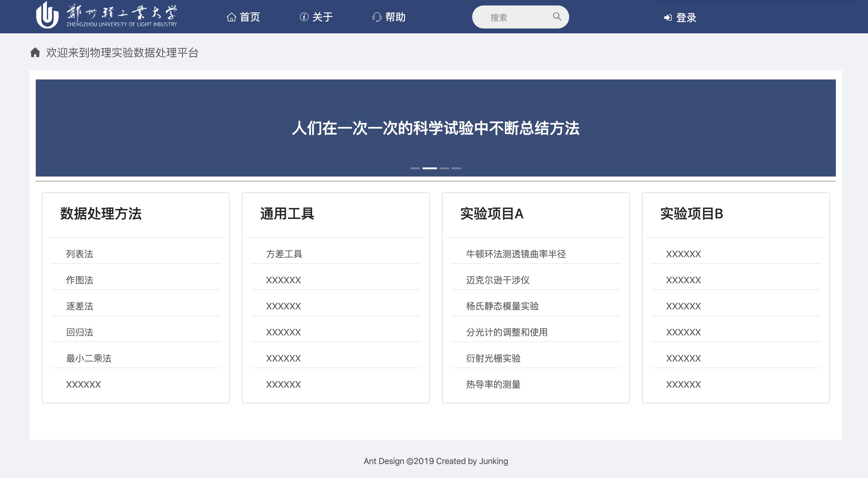This screenshot has width=868, height=478.
Task: Open 分光计的调整和使用 experiment
Action: point(507,332)
